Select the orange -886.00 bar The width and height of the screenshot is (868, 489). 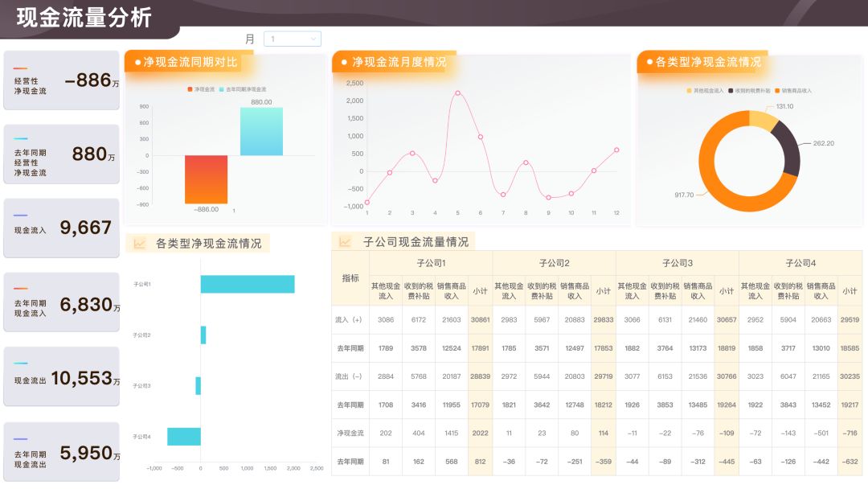(206, 179)
